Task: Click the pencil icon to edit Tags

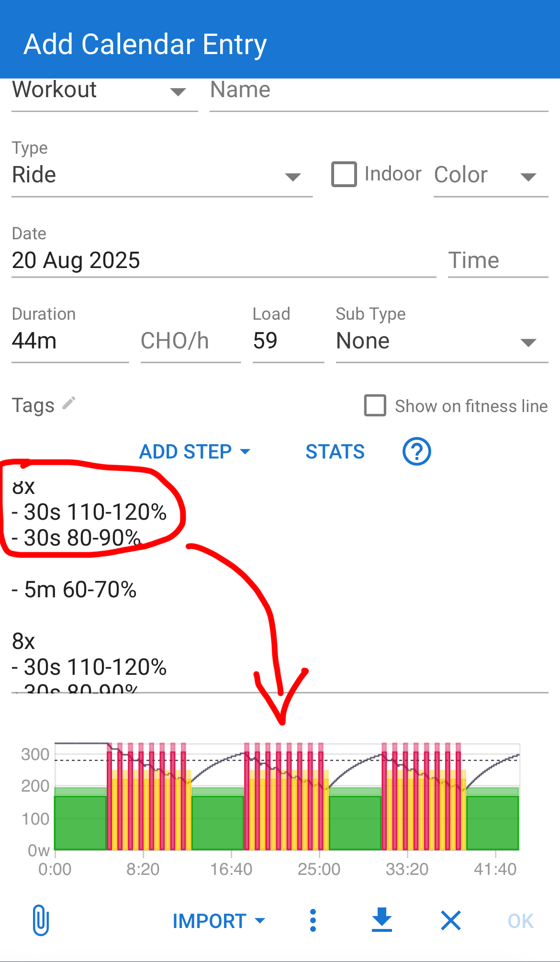Action: pyautogui.click(x=69, y=403)
